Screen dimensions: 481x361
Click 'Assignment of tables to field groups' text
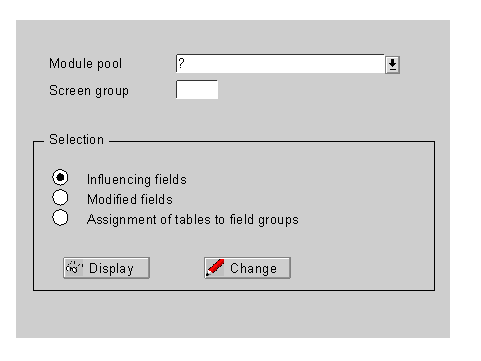193,220
